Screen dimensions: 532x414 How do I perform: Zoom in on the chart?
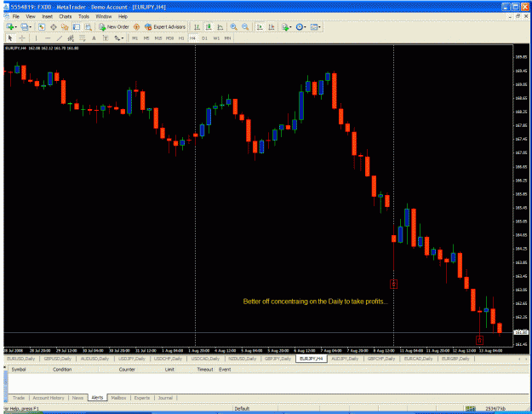234,26
